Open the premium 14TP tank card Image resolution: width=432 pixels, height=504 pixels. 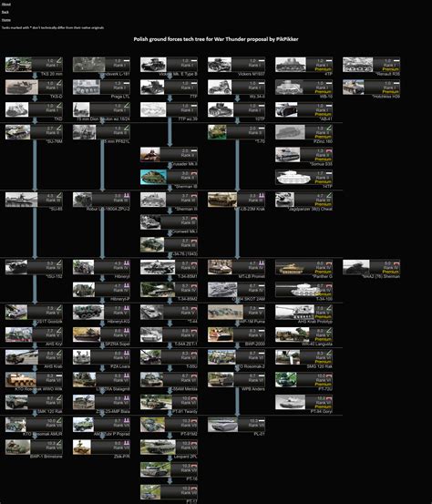click(303, 177)
